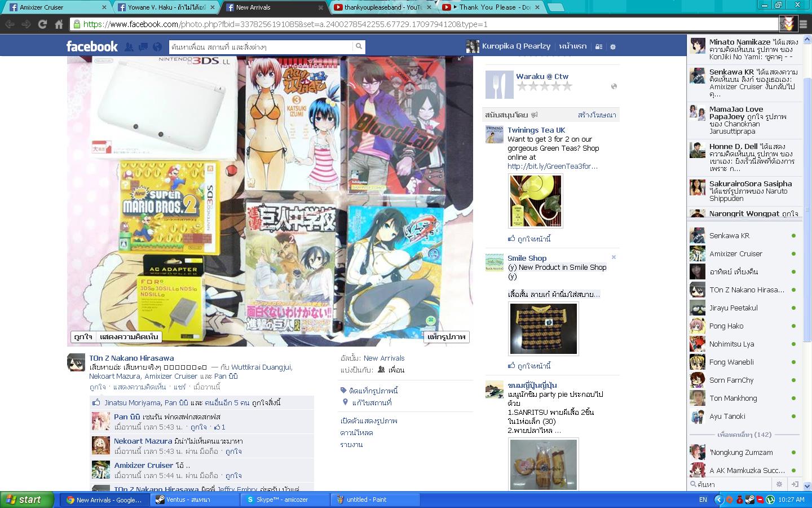The image size is (812, 508).
Task: Open the Waraku @ Ctw page
Action: pos(542,76)
